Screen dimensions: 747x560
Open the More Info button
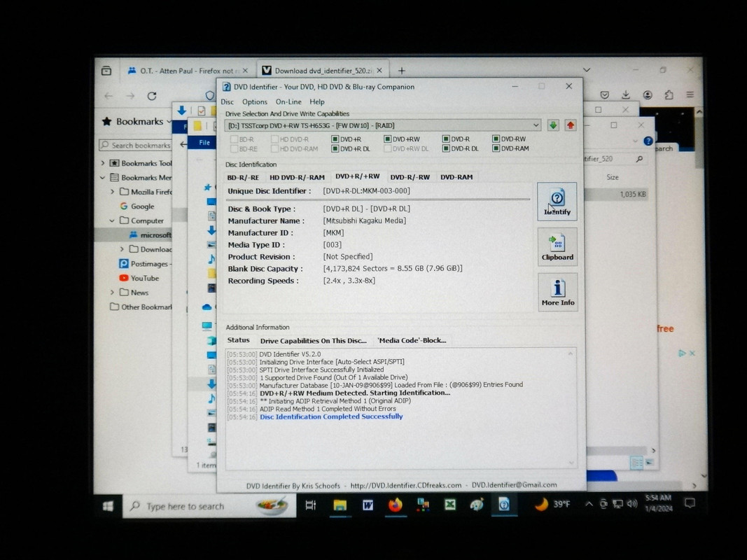click(x=558, y=292)
